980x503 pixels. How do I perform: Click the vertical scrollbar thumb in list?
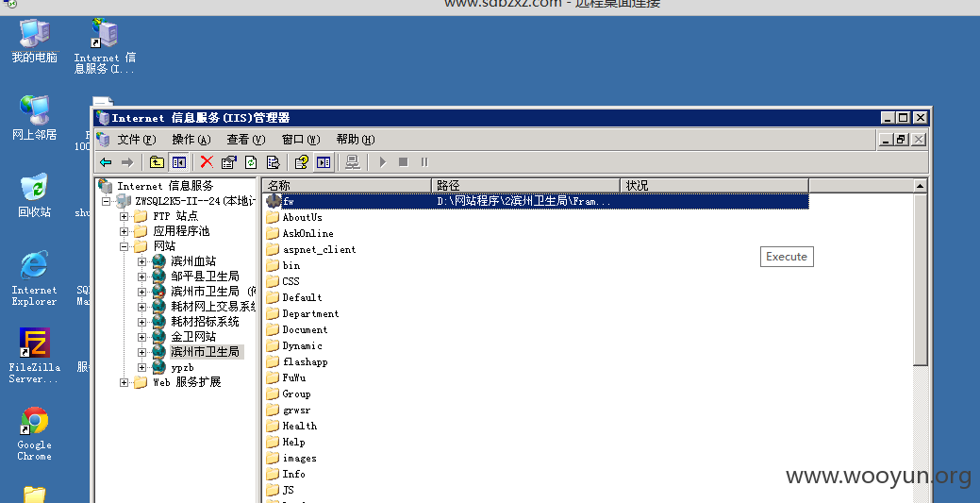(x=920, y=279)
